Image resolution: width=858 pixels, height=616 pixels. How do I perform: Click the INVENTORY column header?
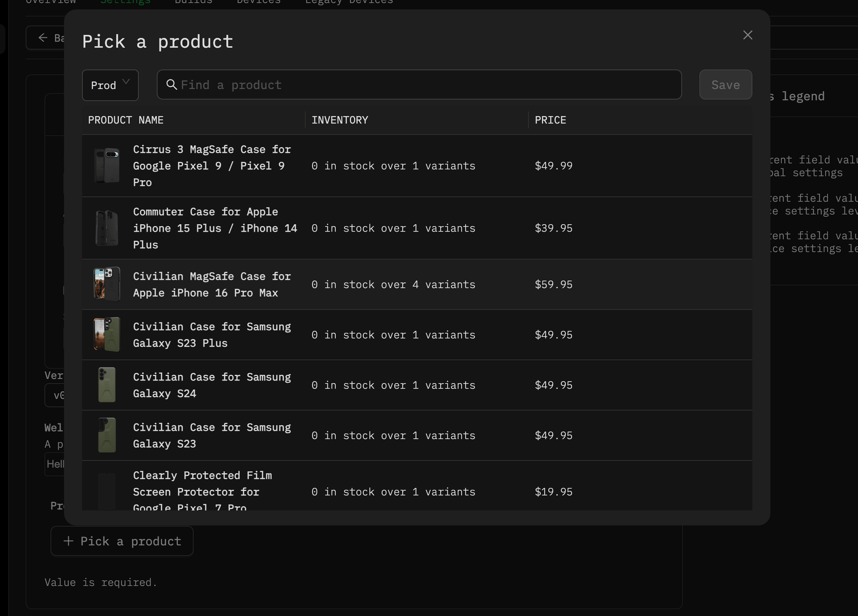[x=340, y=120]
